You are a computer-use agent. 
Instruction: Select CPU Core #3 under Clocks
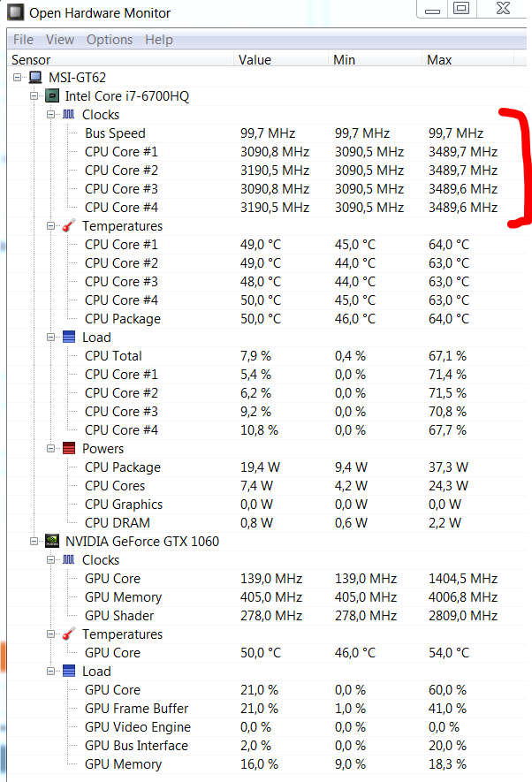(267, 188)
